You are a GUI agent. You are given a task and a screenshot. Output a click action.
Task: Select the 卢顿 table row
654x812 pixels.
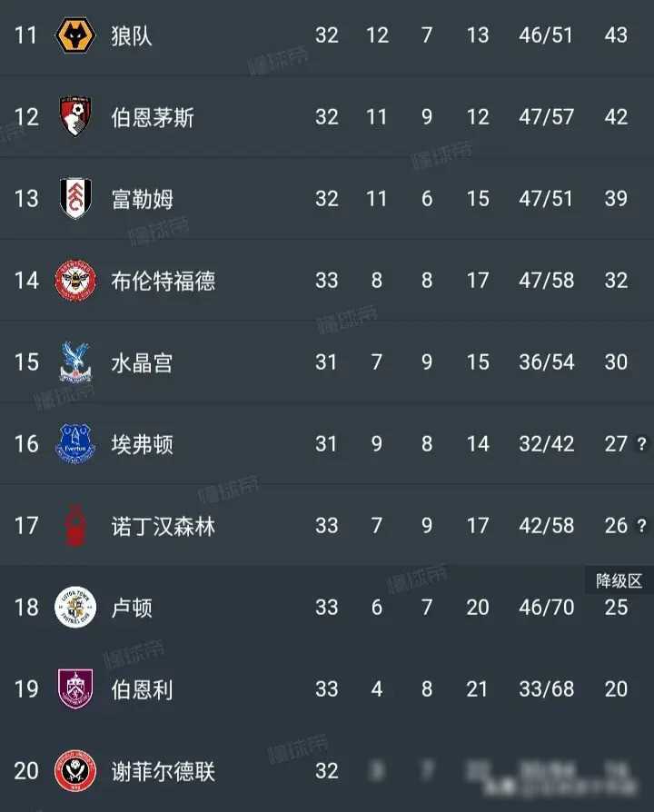(x=327, y=609)
